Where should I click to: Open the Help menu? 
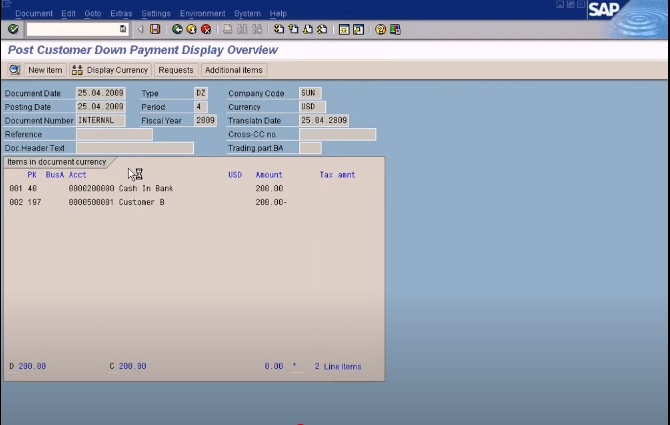[278, 14]
